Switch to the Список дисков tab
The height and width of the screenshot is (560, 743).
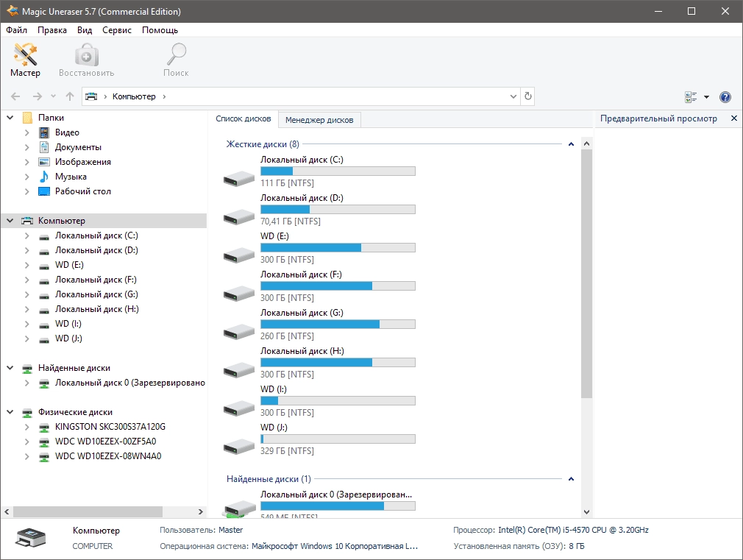point(243,118)
